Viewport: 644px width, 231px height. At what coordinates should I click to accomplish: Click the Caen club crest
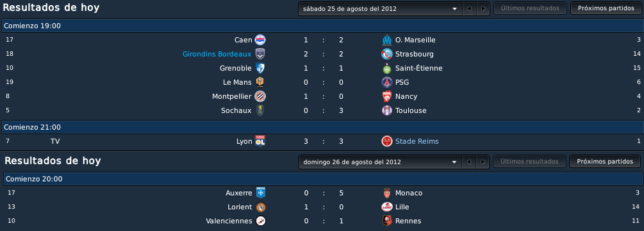point(260,40)
